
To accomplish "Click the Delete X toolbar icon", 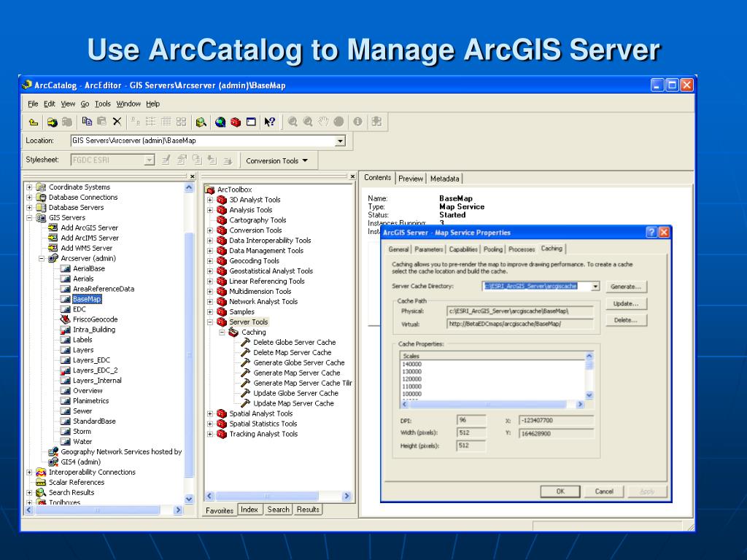I will coord(117,122).
